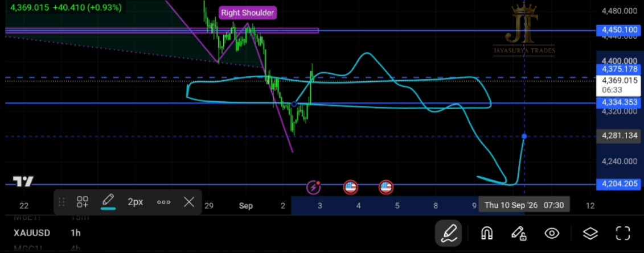Screen dimensions: 644x253
Task: Toggle lock drawing mode pencil-lock icon
Action: coord(519,234)
